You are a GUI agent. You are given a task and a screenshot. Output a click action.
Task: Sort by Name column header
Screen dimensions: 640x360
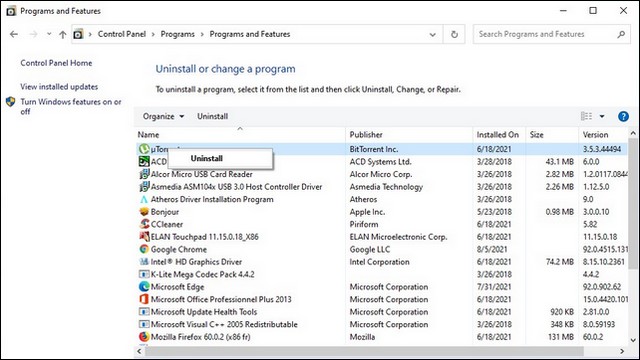click(x=241, y=135)
